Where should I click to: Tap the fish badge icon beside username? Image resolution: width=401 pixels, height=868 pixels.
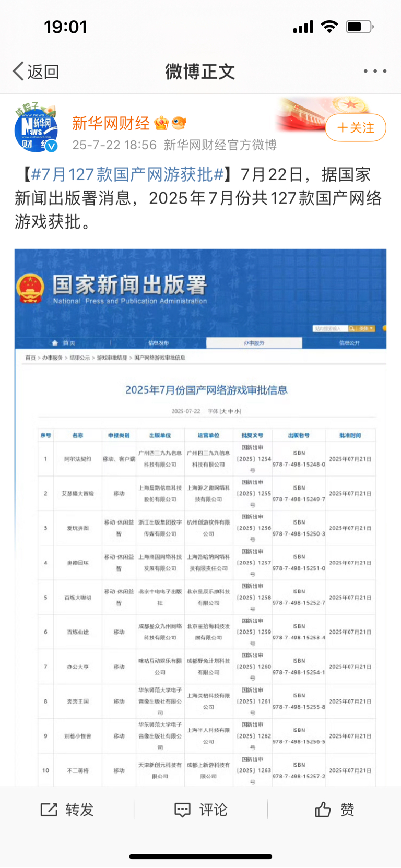coord(179,123)
